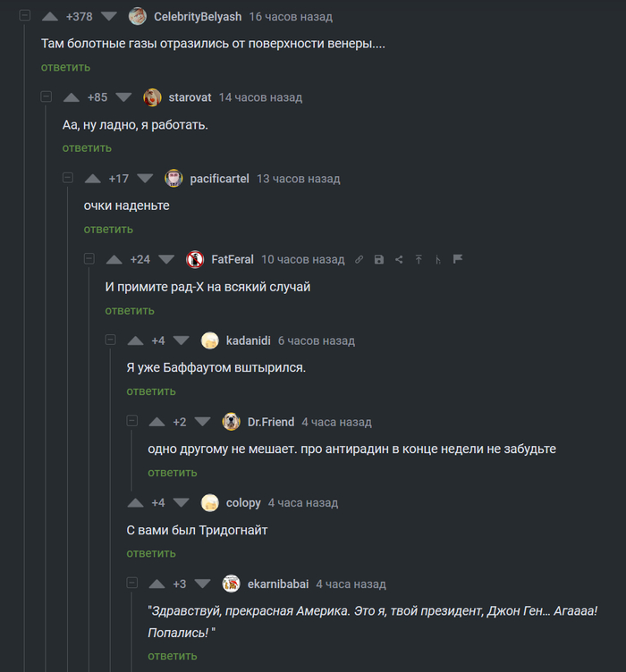This screenshot has width=626, height=672.
Task: Click timestamp of kadanidi's comment
Action: [317, 340]
